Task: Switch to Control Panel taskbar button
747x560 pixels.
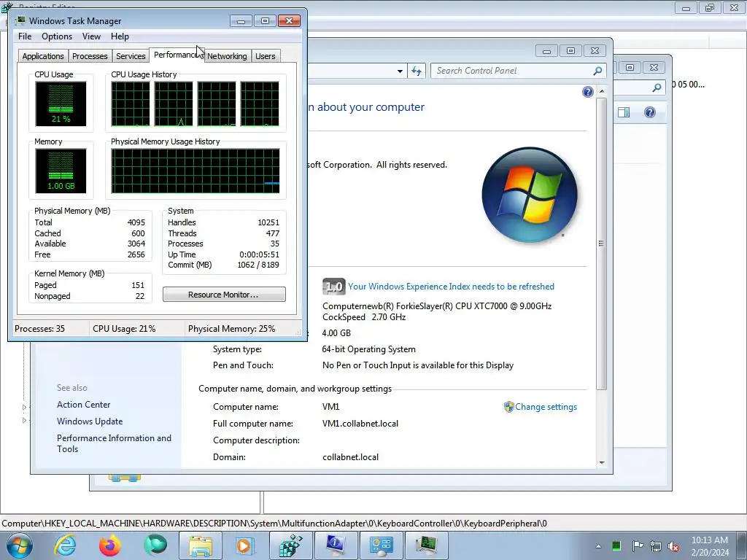Action: [x=381, y=545]
